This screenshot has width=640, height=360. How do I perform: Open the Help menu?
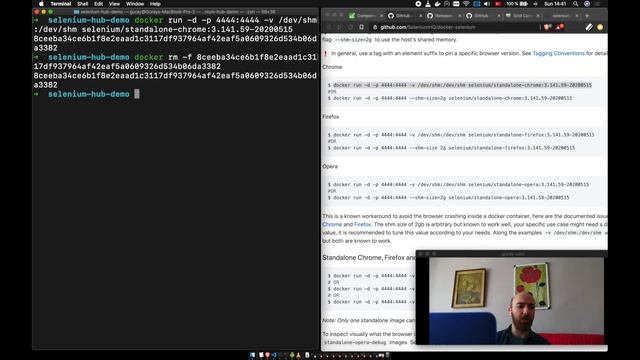click(155, 4)
